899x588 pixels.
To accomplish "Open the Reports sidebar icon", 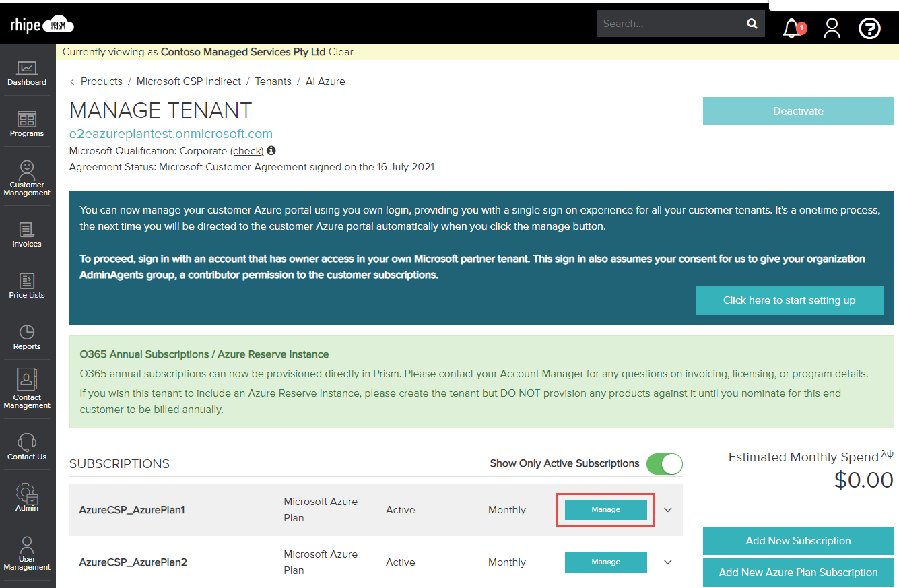I will (x=27, y=337).
